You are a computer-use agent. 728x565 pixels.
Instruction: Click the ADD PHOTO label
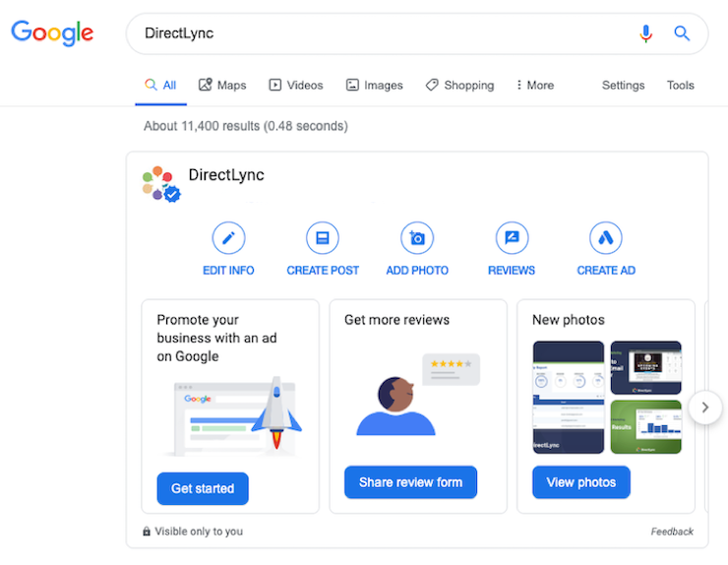[x=417, y=271]
